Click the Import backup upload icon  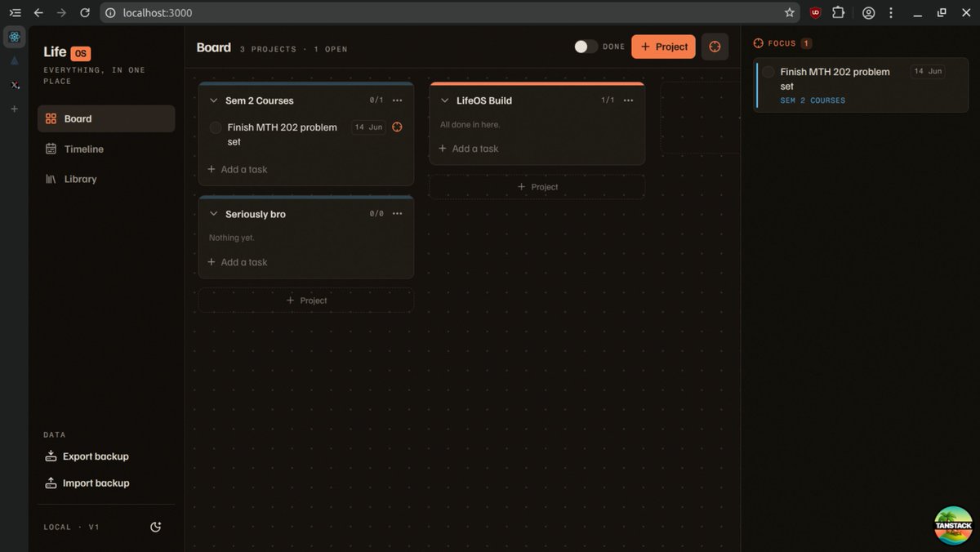coord(51,483)
